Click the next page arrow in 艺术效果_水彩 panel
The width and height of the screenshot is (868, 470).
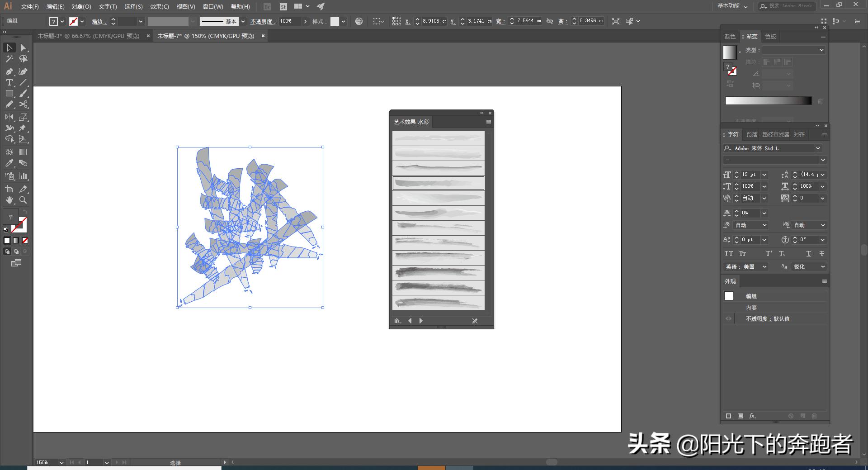coord(421,321)
